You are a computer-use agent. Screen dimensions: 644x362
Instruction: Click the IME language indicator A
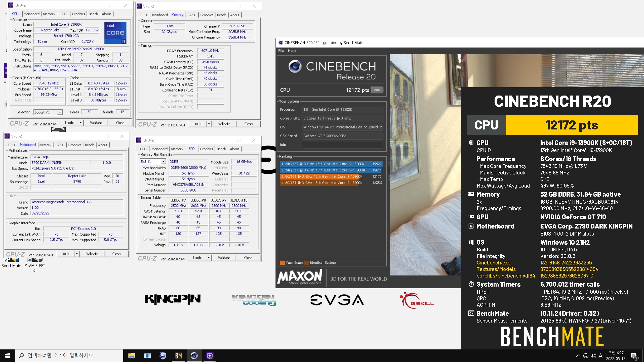tap(600, 356)
